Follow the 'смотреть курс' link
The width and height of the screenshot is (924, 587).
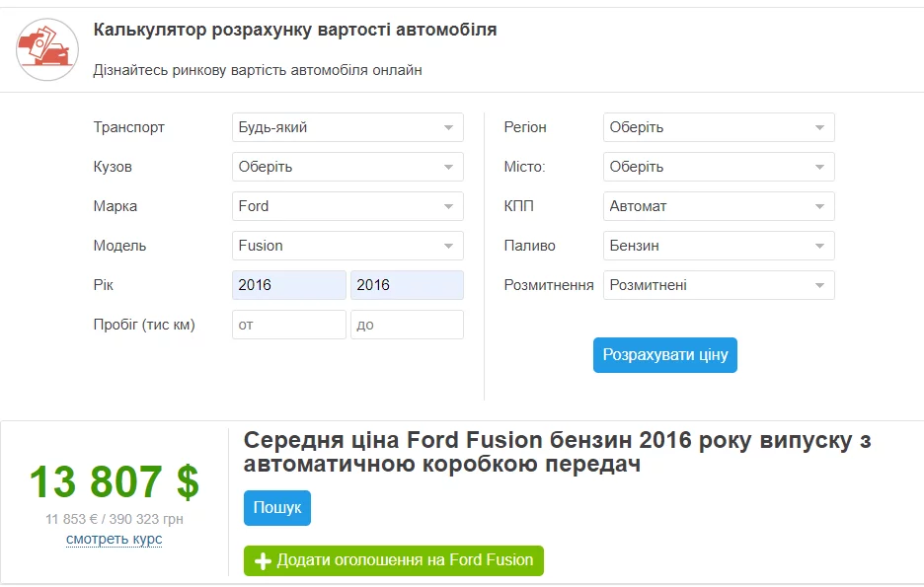point(115,540)
